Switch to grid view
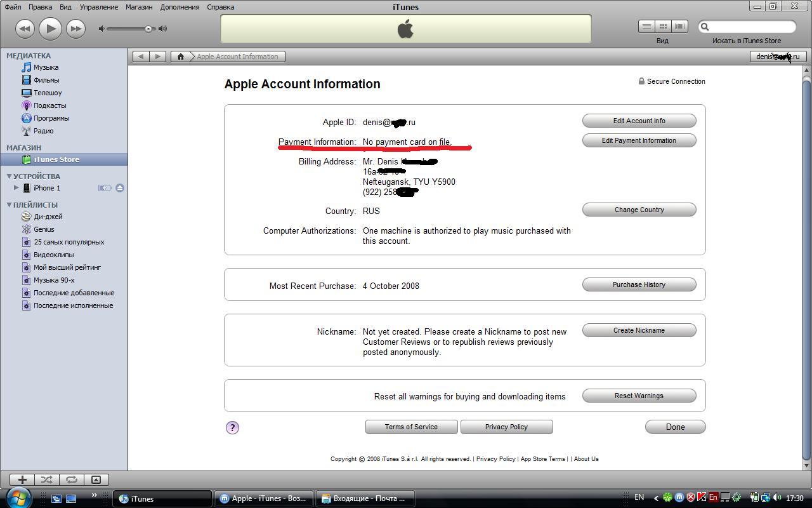 point(663,27)
